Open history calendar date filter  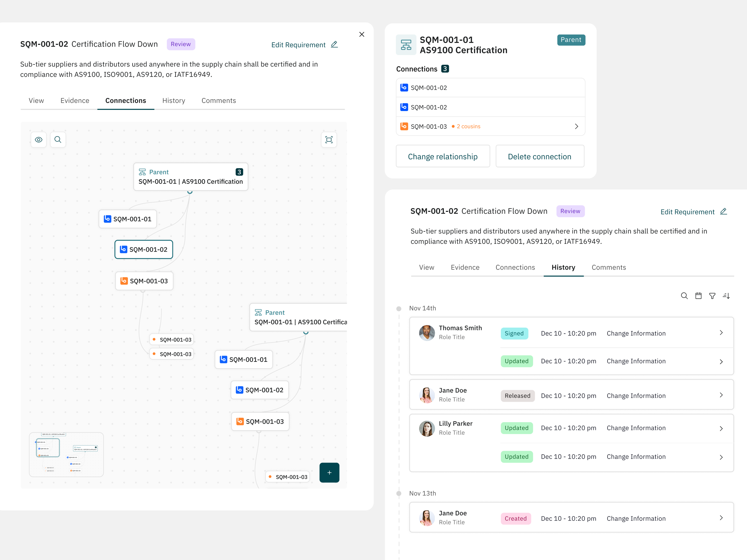tap(698, 296)
